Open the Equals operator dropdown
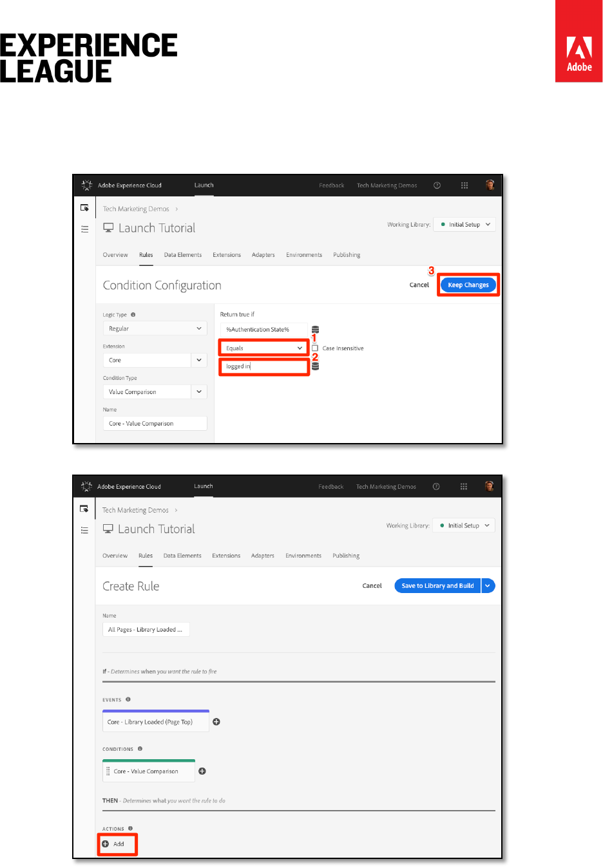The height and width of the screenshot is (868, 603). pyautogui.click(x=263, y=348)
